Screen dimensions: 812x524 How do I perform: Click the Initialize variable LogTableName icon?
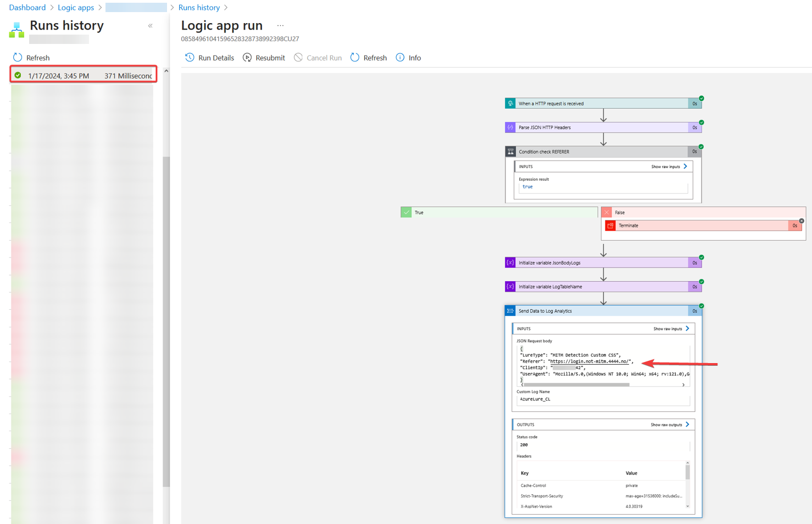click(x=510, y=287)
